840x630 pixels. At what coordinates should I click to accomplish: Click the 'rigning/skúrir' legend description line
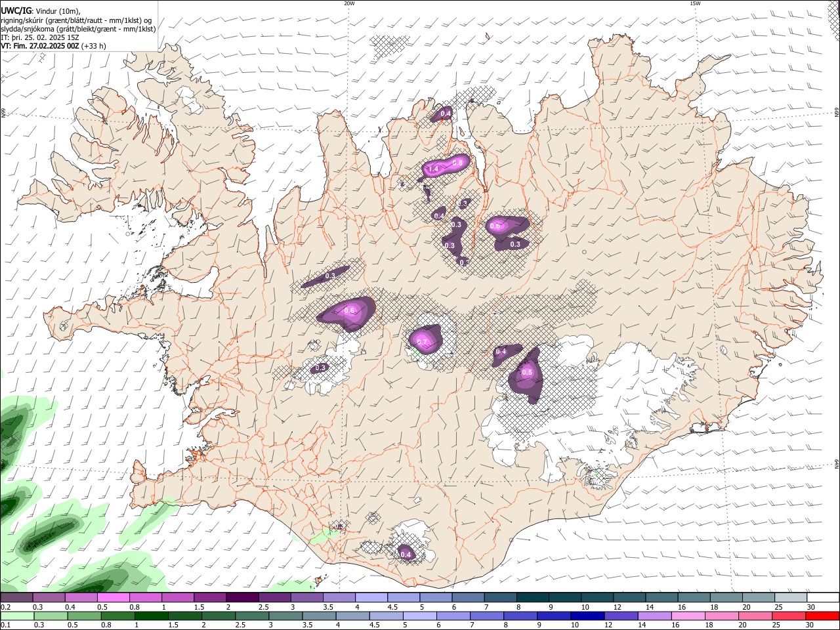75,20
